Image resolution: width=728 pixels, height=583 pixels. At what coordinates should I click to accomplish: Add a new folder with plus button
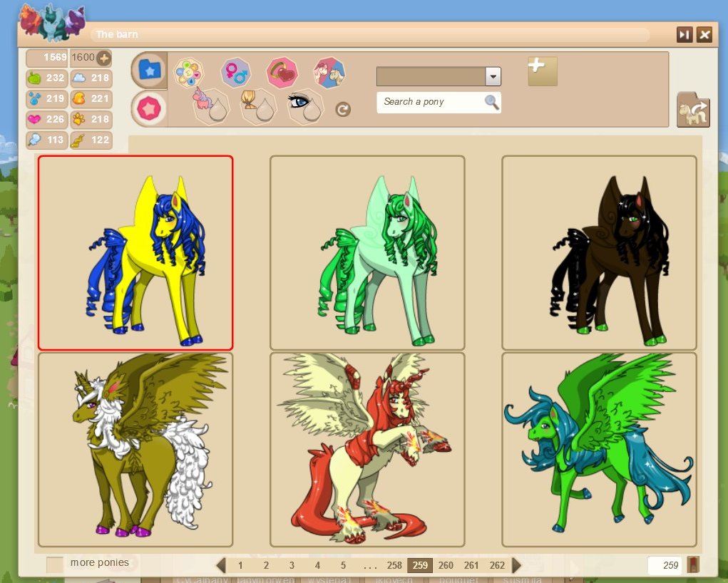(543, 71)
